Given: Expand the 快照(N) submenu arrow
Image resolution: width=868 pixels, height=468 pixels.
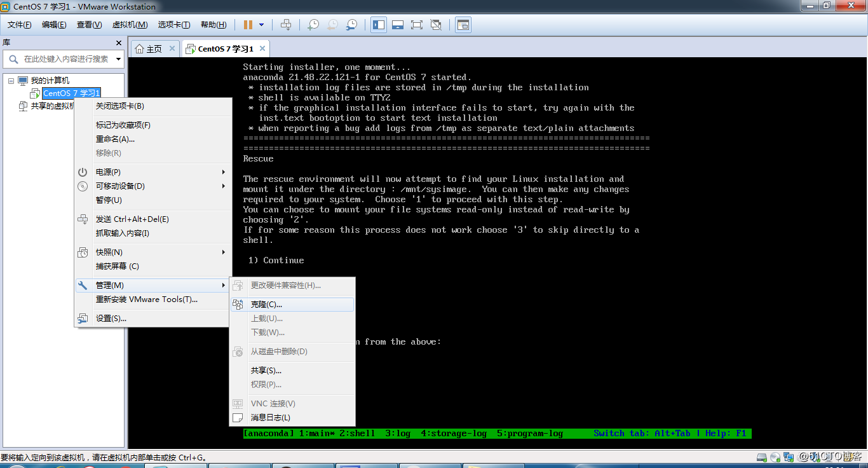Looking at the screenshot, I should coord(224,252).
